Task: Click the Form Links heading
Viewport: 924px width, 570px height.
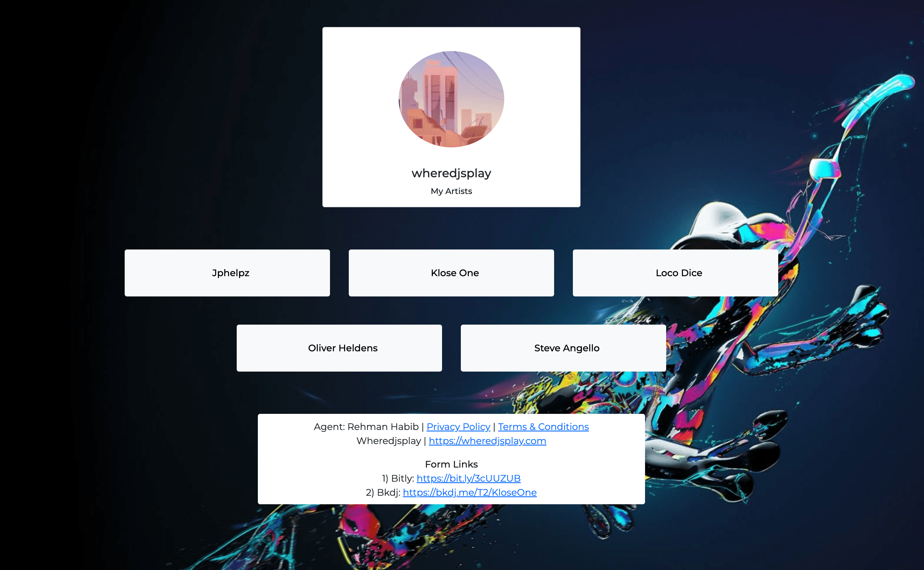Action: (451, 464)
